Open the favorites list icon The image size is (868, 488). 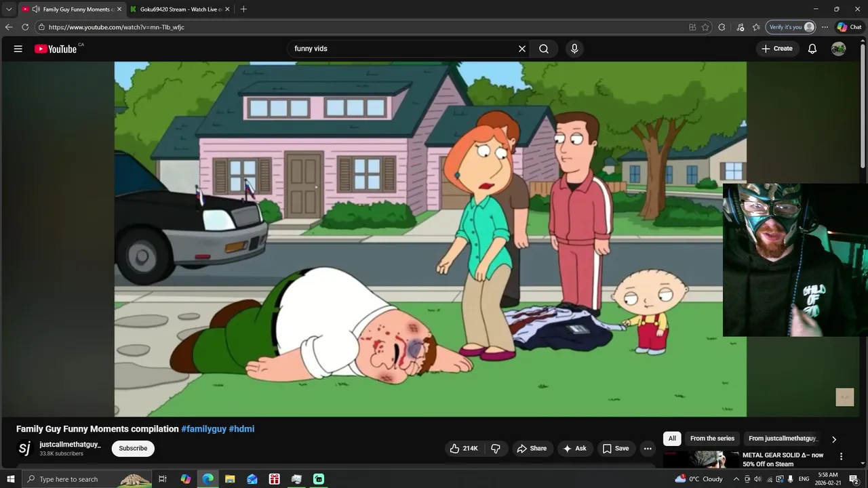point(756,27)
